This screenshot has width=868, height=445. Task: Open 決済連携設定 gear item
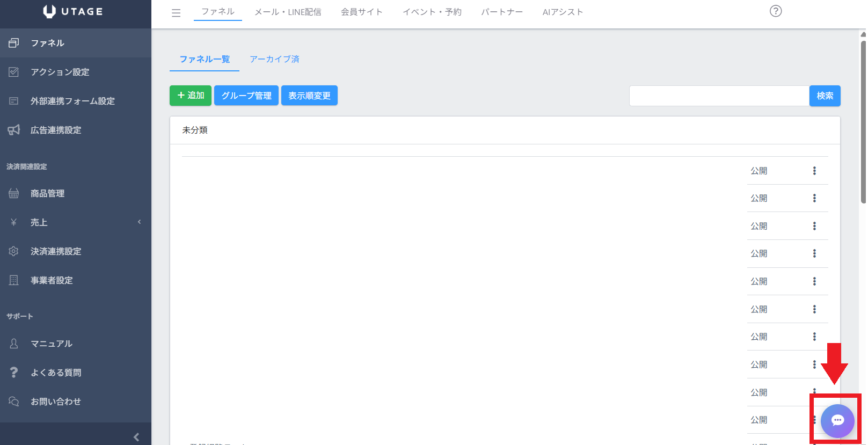tap(56, 251)
